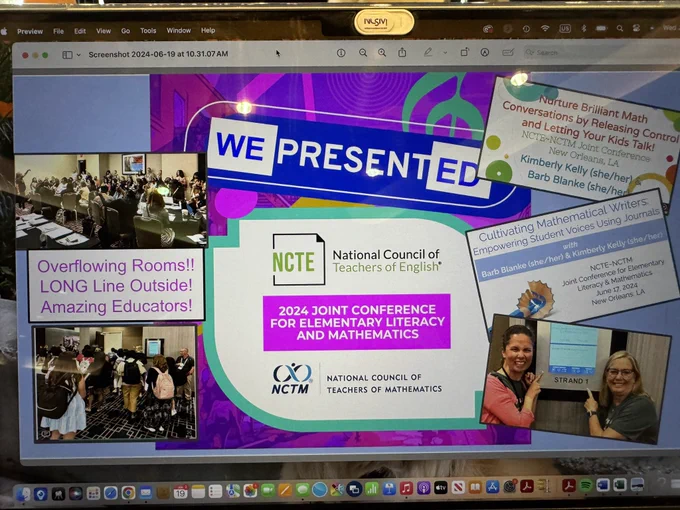
Task: Open the US input source menu
Action: pos(565,29)
